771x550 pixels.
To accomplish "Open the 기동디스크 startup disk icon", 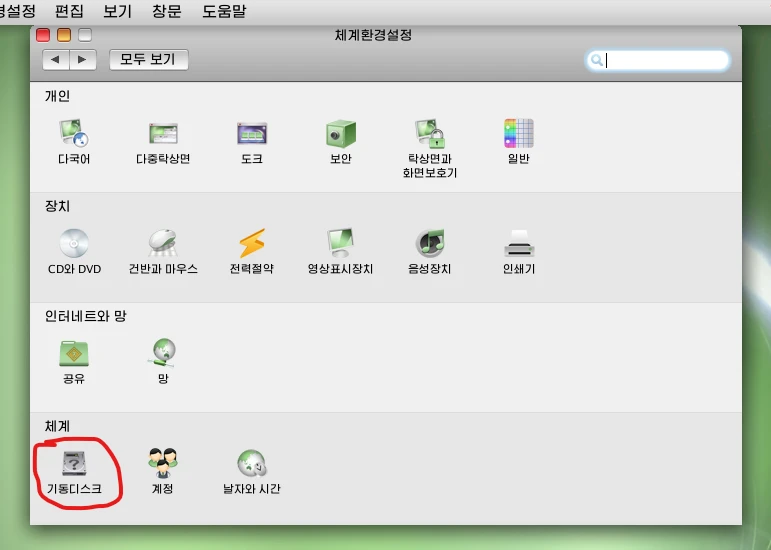I will [74, 463].
